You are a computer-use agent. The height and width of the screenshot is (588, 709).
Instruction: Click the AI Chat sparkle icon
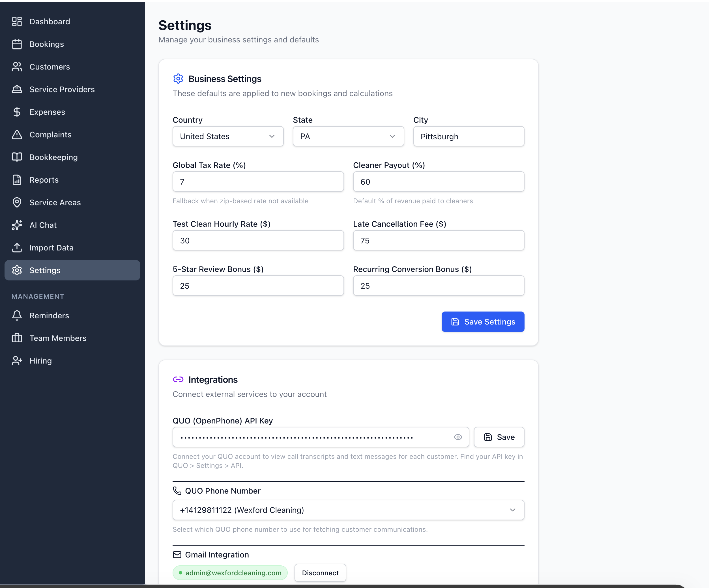click(x=17, y=225)
